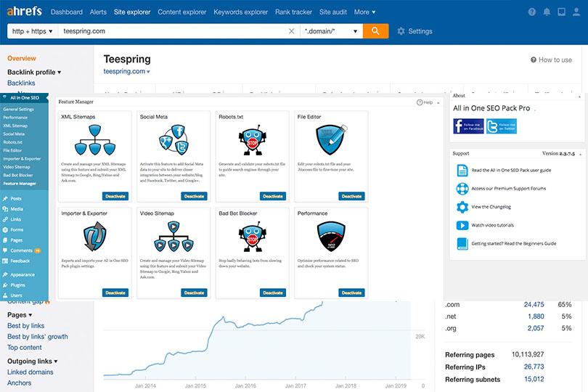588x392 pixels.
Task: Open Top content report
Action: click(25, 348)
